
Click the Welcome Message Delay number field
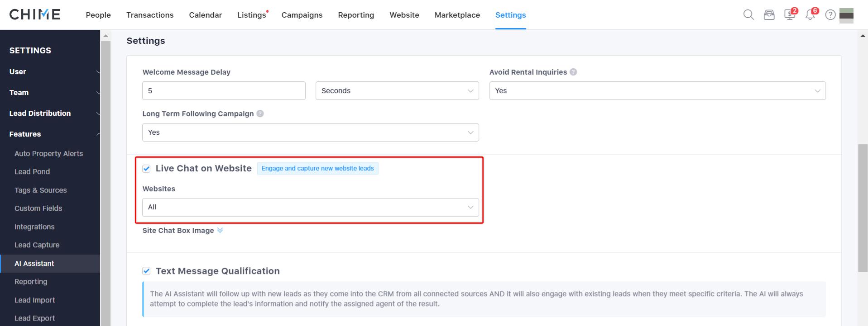(x=224, y=91)
